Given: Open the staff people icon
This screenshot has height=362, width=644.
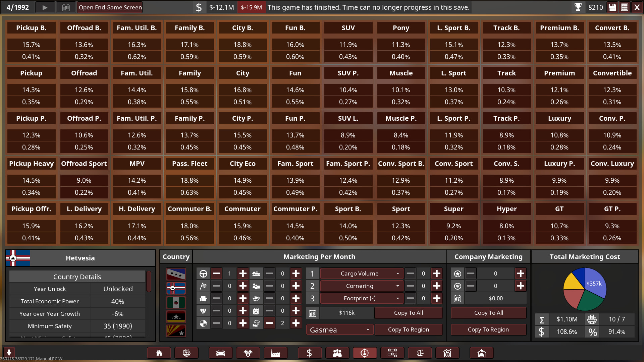Looking at the screenshot, I should coord(337,353).
